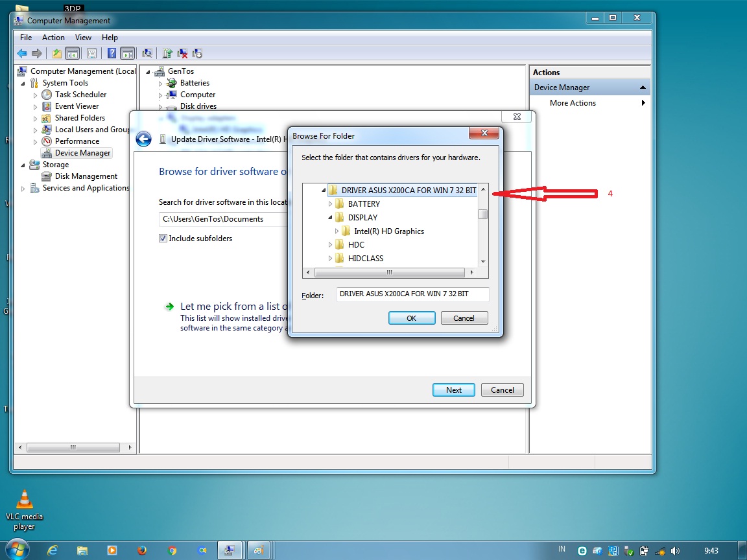Click the folder tree horizontal scrollbar thumb
The image size is (747, 560).
(x=389, y=272)
